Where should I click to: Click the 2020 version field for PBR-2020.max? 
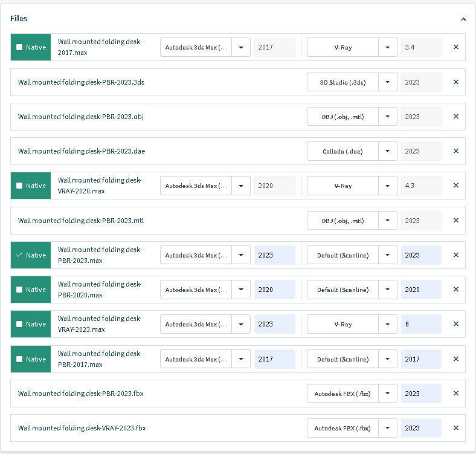pyautogui.click(x=274, y=290)
